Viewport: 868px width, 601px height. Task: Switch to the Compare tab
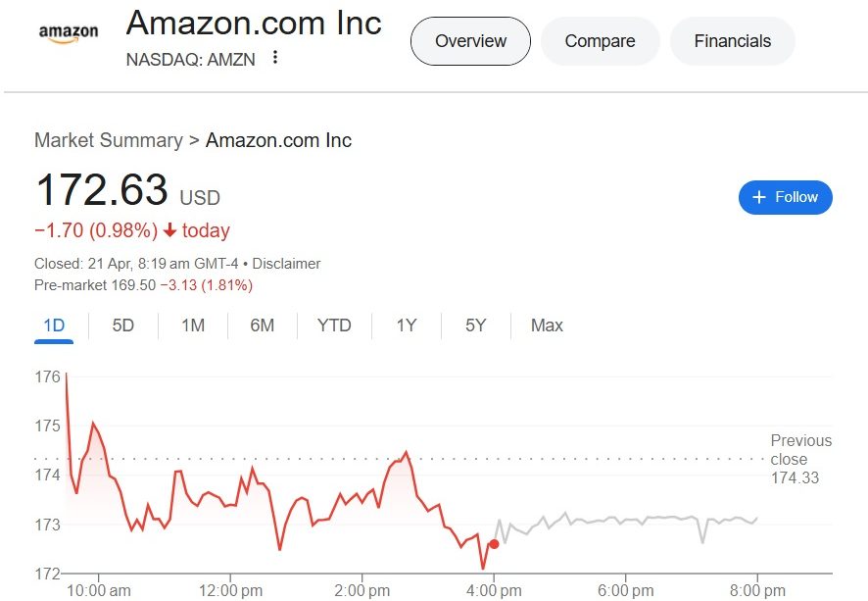(x=601, y=41)
